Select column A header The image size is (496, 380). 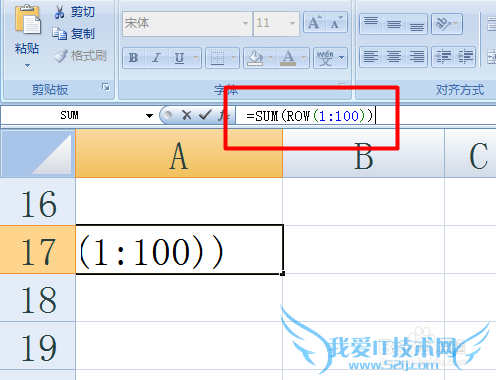[x=179, y=153]
